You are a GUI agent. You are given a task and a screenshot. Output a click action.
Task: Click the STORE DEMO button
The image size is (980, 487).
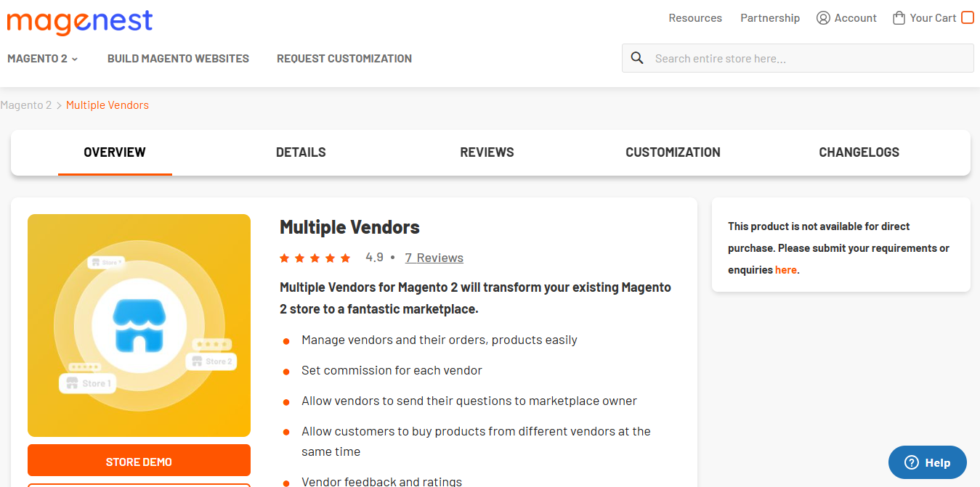tap(139, 461)
